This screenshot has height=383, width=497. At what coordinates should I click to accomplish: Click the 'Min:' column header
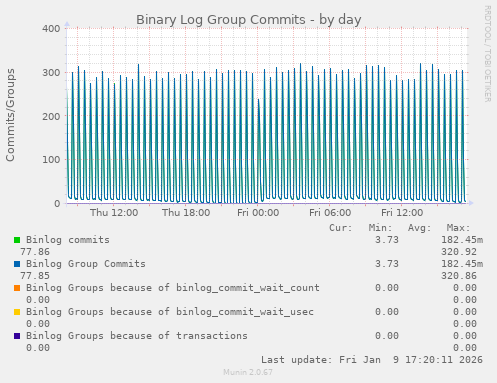(380, 228)
